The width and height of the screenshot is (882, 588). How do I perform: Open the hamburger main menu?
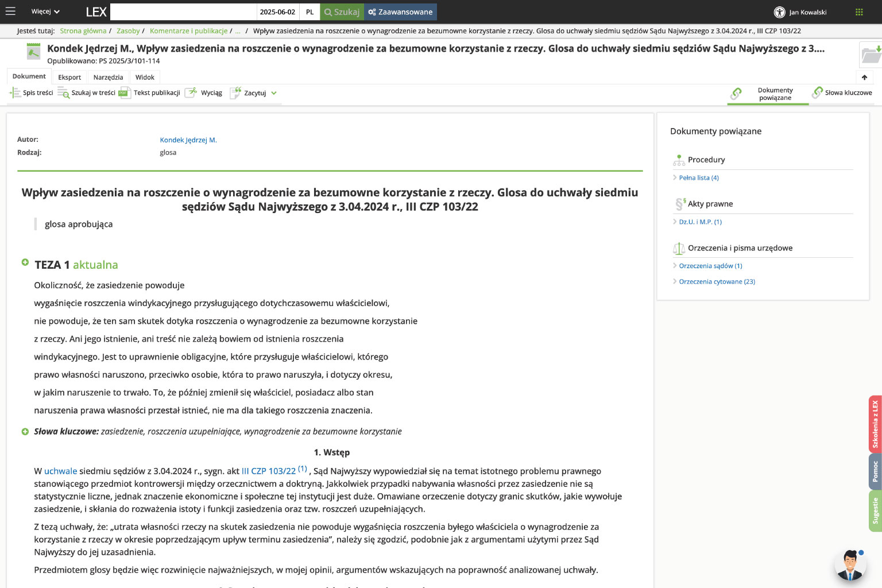(x=10, y=11)
